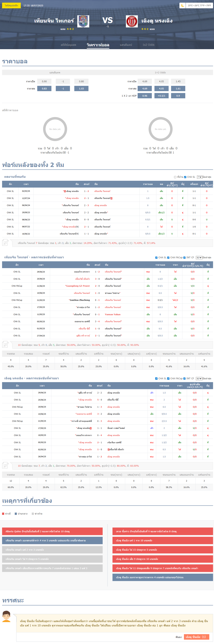214x644 pixels.
Task: Click note icon beside Chengdu's 70.00% win-rate summary
Action: 5,466
